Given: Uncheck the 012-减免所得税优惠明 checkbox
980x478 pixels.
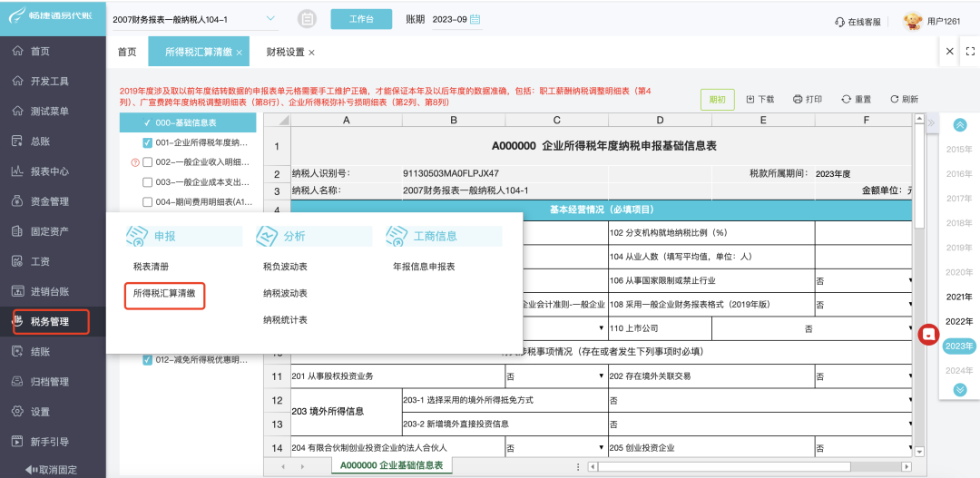Looking at the screenshot, I should coord(148,360).
